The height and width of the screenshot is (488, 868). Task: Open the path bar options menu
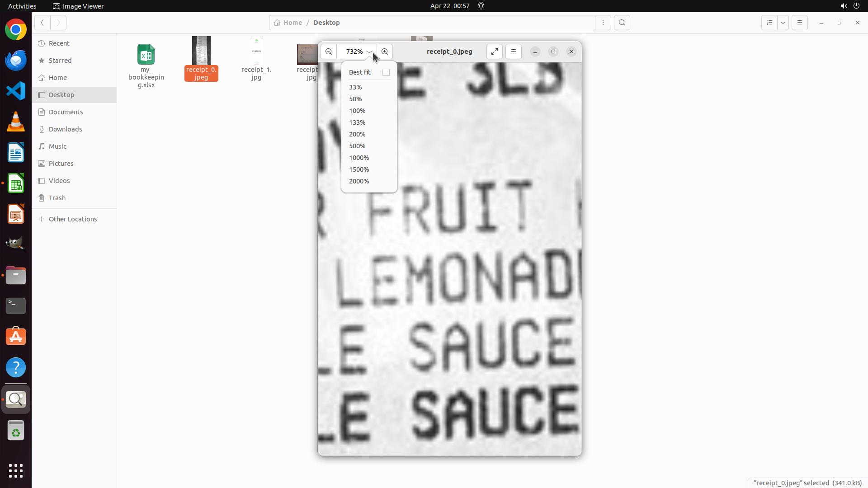[x=603, y=23]
